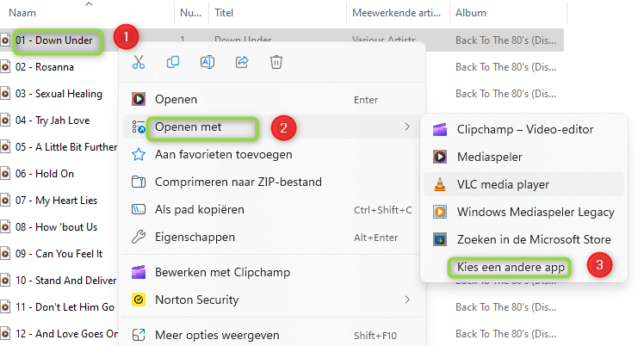644x346 pixels.
Task: Click the VLC cone icon
Action: pyautogui.click(x=440, y=184)
